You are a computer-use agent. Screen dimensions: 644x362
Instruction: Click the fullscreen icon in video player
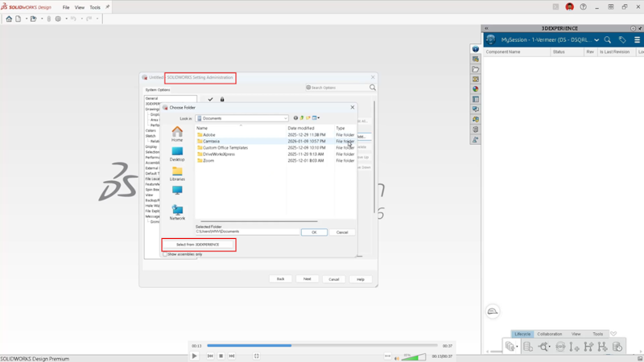coord(256,356)
